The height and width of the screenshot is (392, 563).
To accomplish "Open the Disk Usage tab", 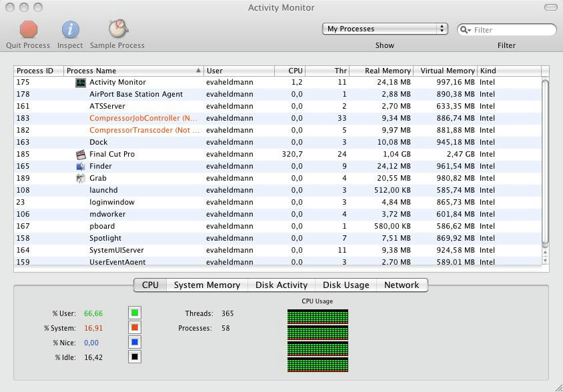I will pos(346,285).
